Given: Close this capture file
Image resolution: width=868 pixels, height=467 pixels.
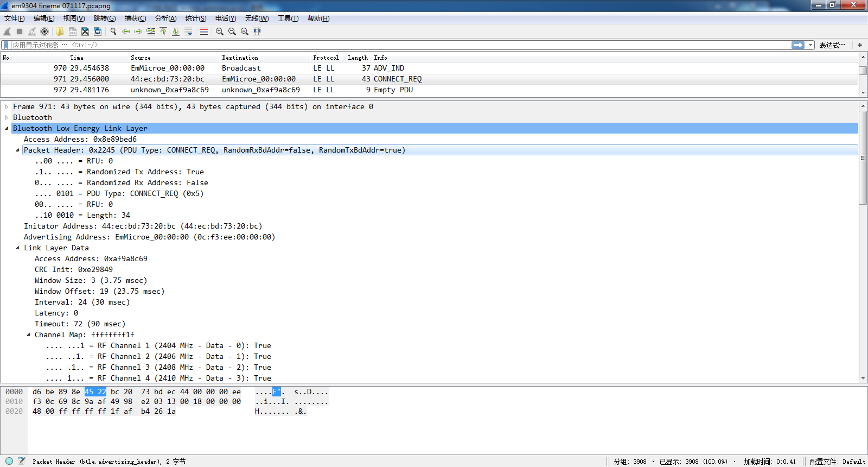Looking at the screenshot, I should point(85,31).
